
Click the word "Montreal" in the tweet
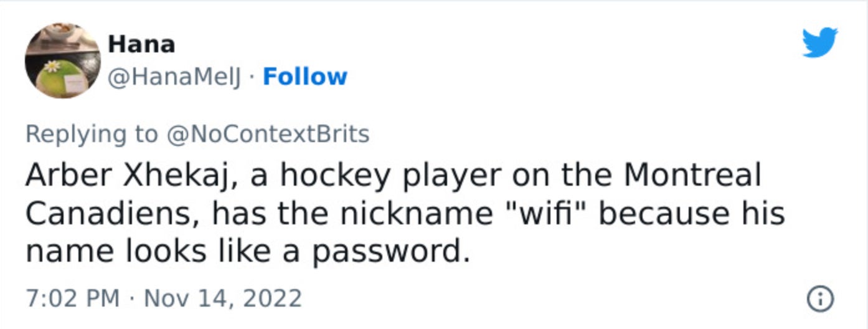pyautogui.click(x=692, y=176)
